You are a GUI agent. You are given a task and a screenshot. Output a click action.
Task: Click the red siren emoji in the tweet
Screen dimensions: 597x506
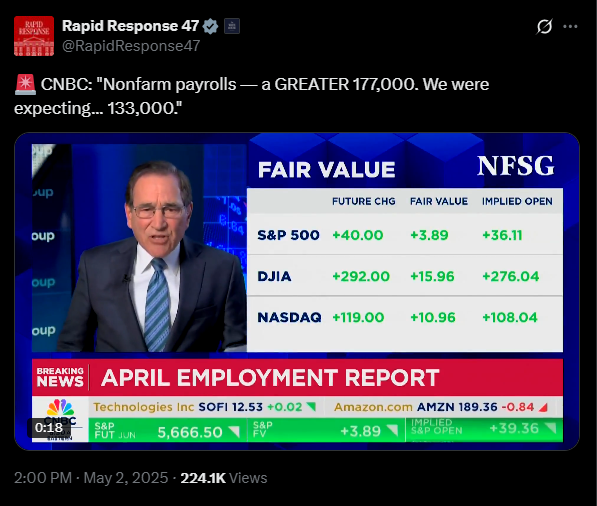click(25, 85)
